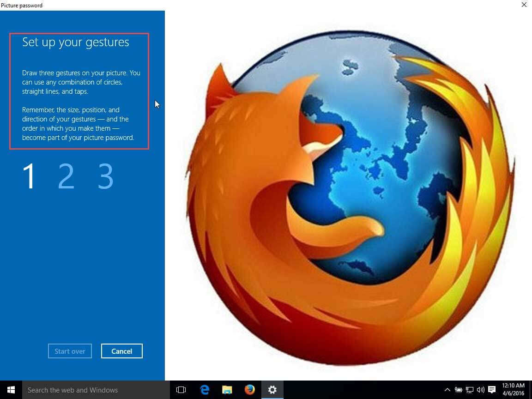Click the 'Remember, the size, position' paragraph
Screen dimensions: 532x399
click(x=78, y=123)
